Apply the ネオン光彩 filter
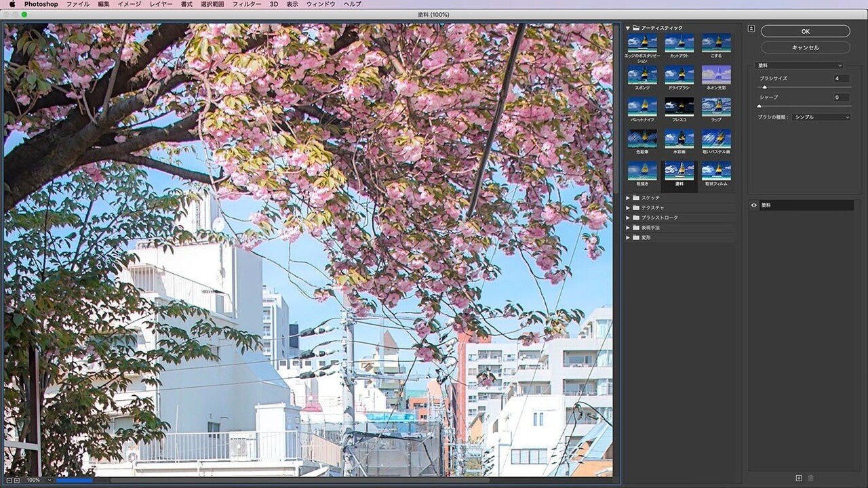The height and width of the screenshot is (488, 868). pos(716,75)
